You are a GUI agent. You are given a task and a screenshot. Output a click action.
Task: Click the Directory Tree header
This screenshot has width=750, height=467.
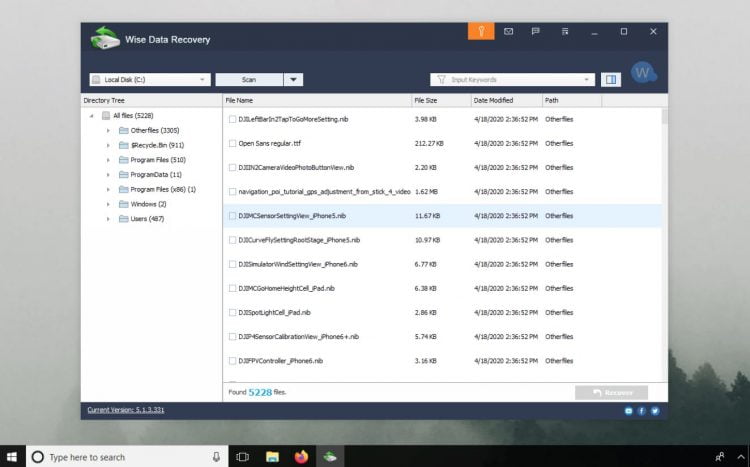point(151,100)
